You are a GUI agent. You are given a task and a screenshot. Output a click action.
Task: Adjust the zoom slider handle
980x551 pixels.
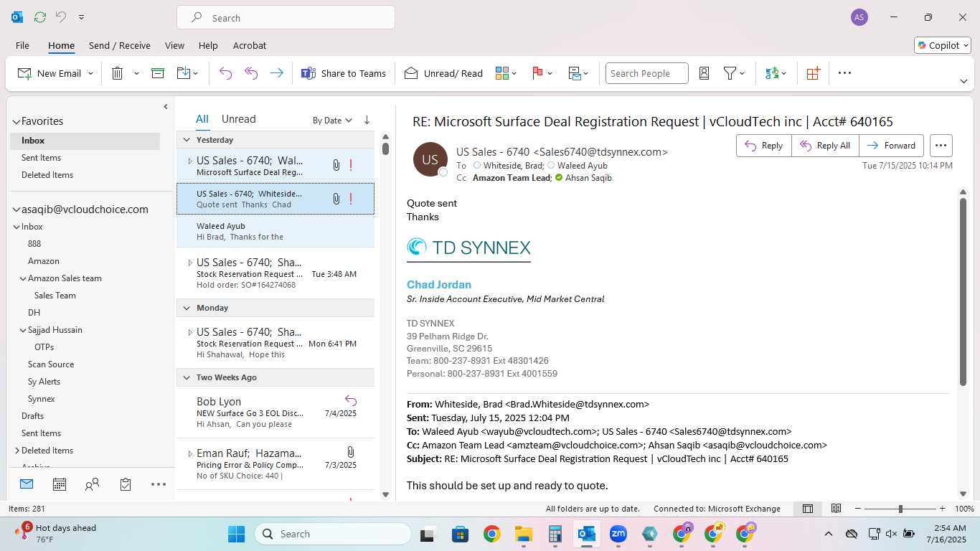click(900, 509)
